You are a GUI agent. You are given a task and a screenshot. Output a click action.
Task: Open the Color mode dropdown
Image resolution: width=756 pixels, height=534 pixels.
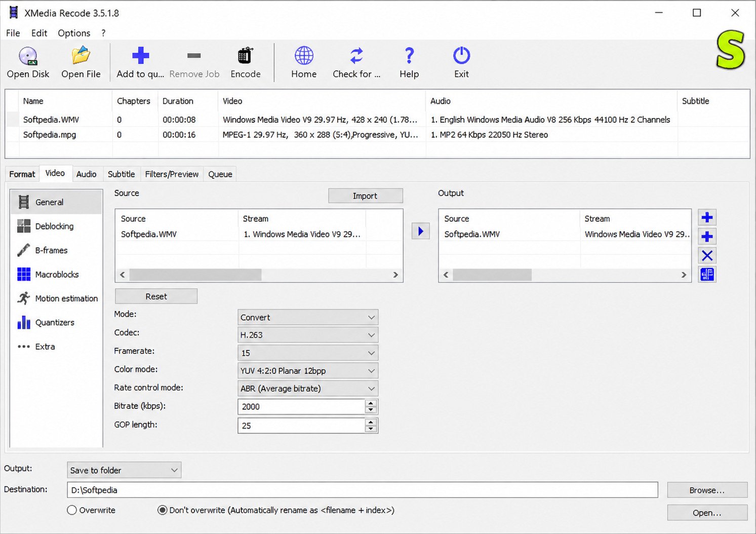[308, 370]
